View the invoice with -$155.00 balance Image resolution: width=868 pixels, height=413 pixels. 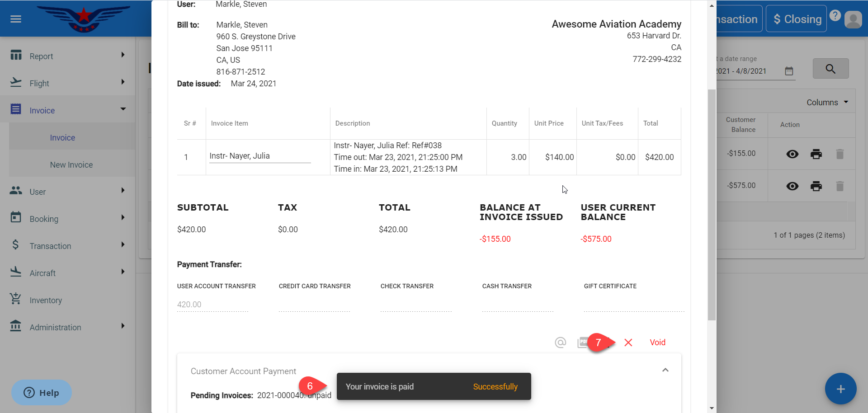792,154
